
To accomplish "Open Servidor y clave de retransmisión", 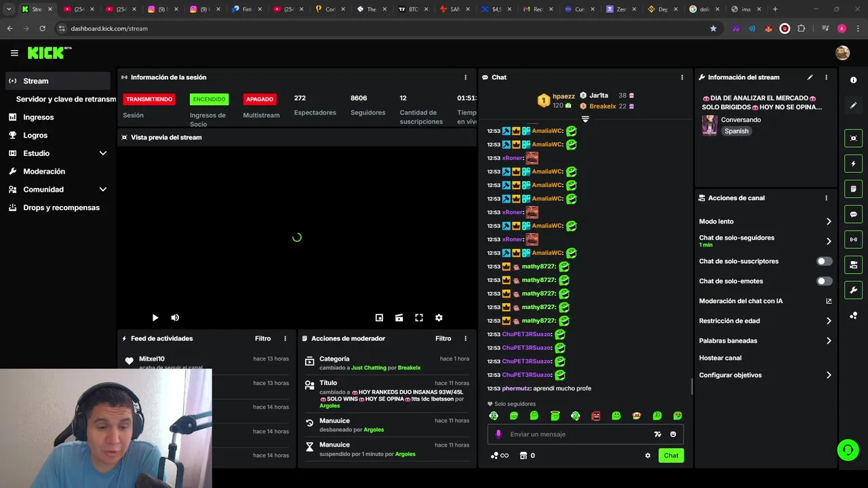I will click(65, 99).
